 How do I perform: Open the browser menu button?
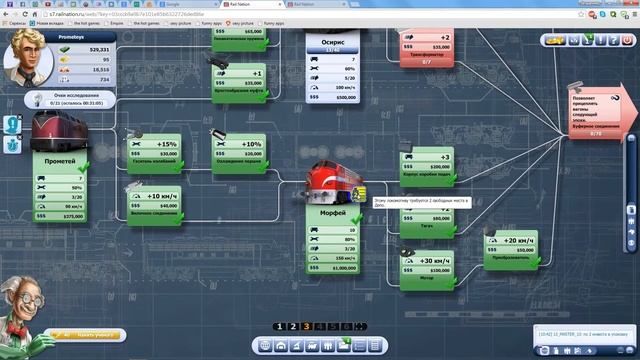click(635, 14)
